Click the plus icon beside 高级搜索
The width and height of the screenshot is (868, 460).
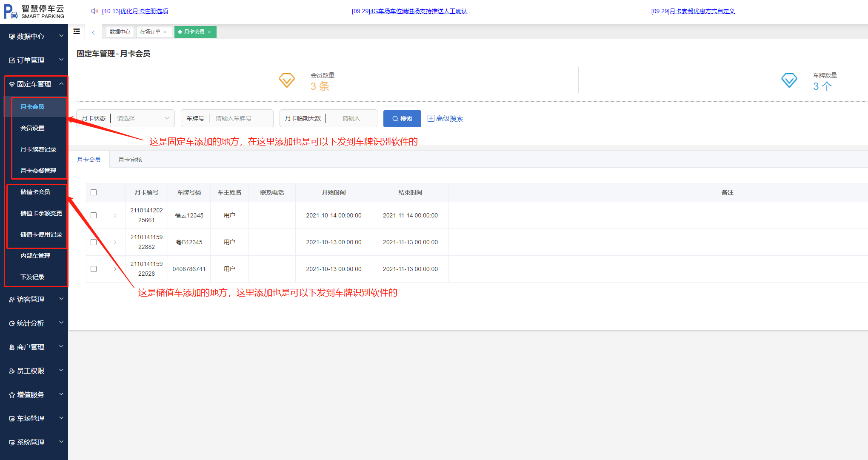click(431, 118)
